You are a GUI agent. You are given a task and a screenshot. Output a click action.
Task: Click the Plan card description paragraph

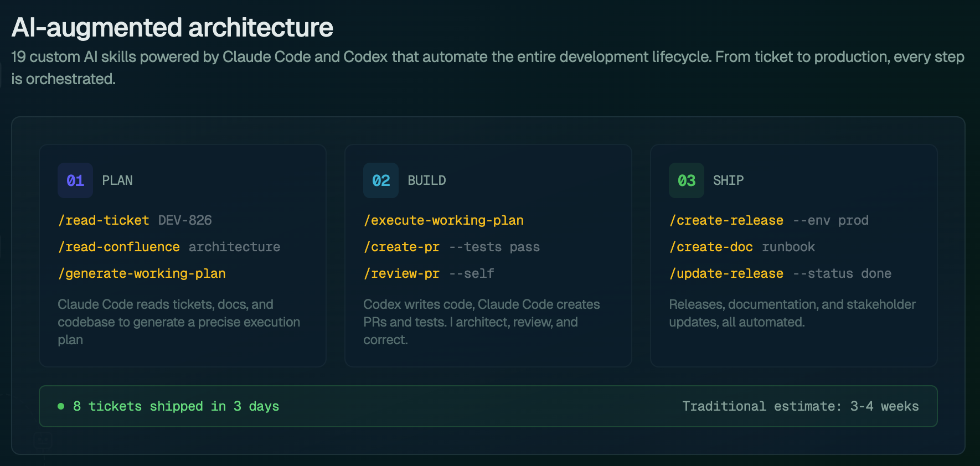[179, 322]
